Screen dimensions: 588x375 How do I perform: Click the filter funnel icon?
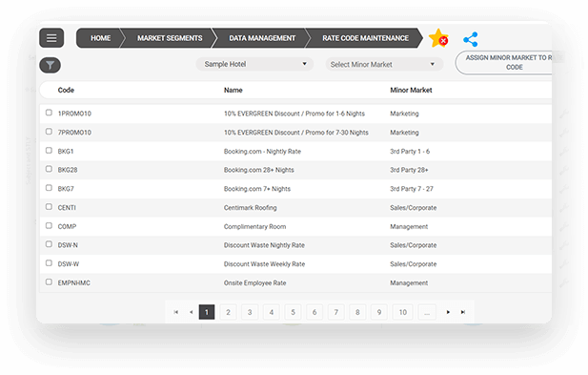tap(50, 65)
